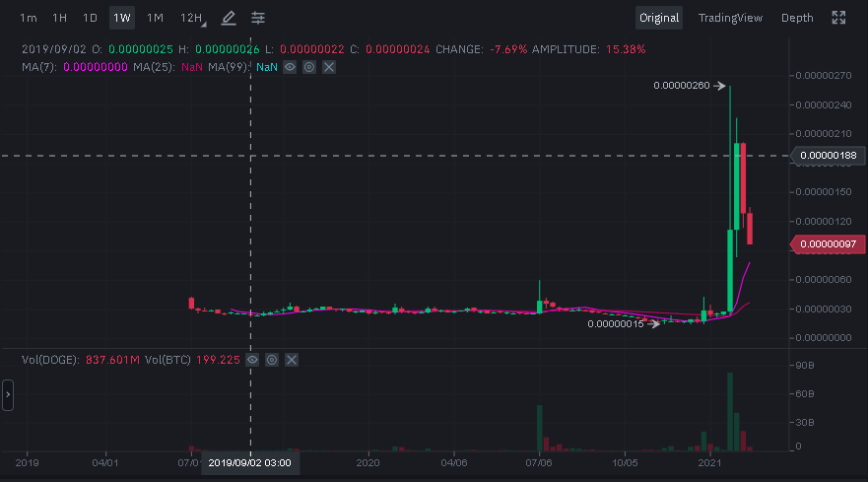This screenshot has height=482, width=868.
Task: Remove the MA indicator
Action: pos(329,67)
